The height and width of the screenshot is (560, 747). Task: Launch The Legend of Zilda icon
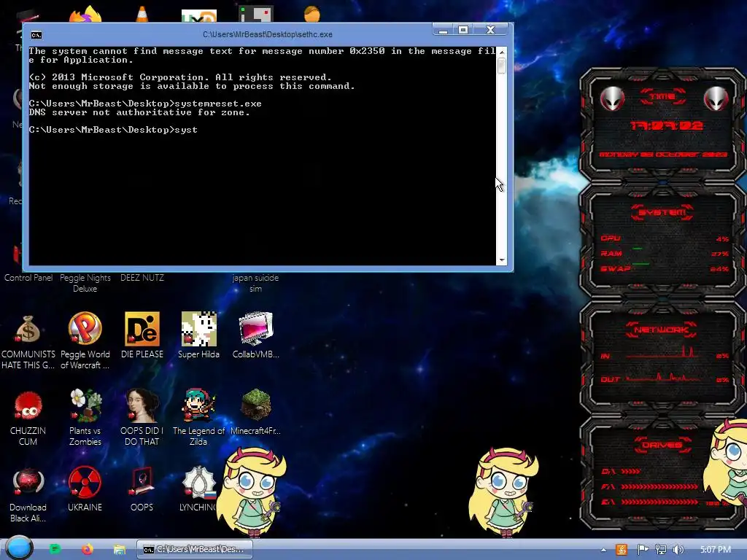tap(199, 406)
